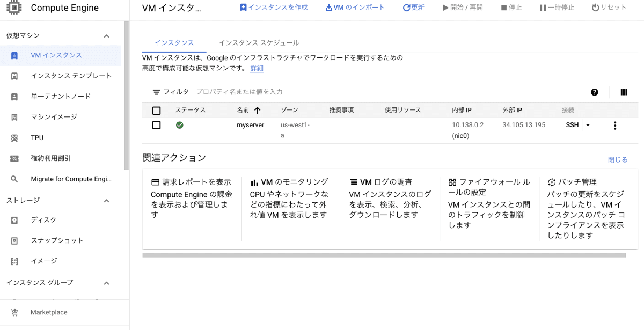644x330 pixels.
Task: Click the VM のモニタリング chart icon
Action: point(254,182)
